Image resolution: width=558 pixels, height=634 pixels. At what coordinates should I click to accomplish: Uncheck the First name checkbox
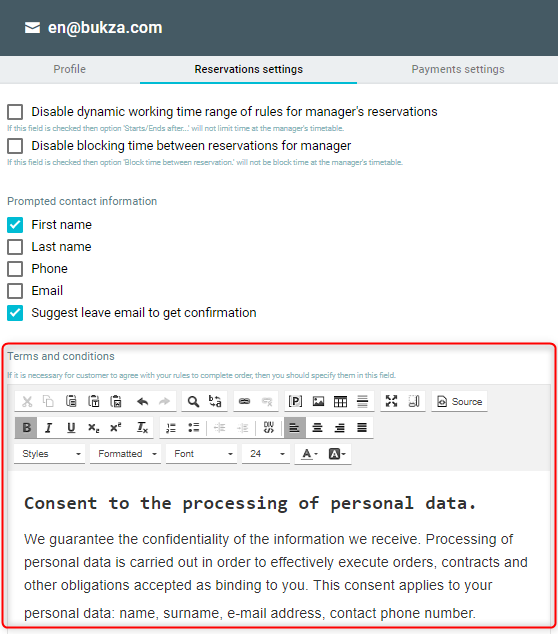[x=15, y=225]
